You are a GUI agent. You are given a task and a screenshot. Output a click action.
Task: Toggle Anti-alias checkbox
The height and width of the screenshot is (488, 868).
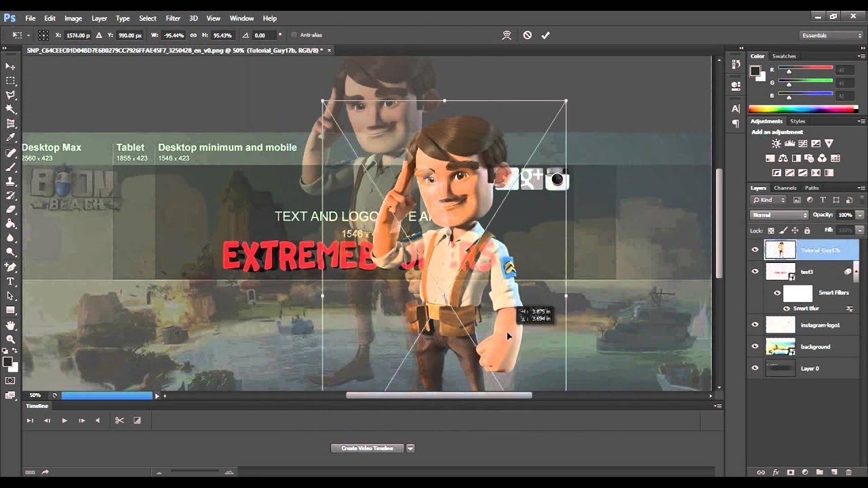(294, 35)
